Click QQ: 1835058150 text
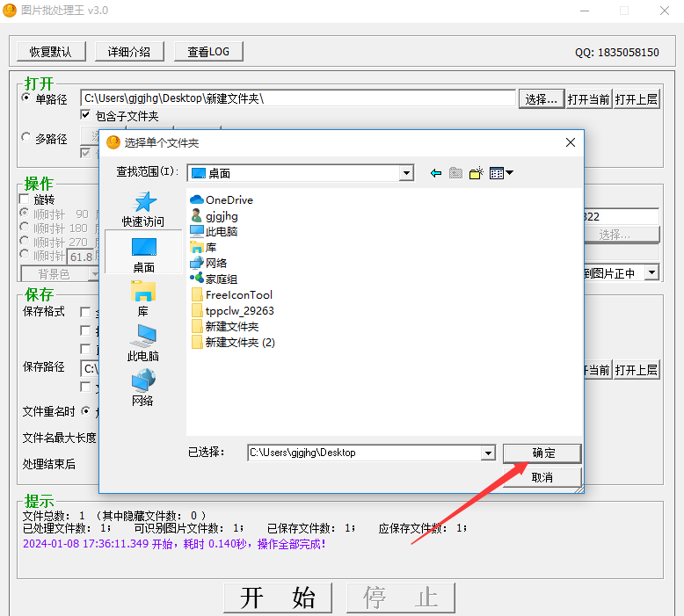 616,53
